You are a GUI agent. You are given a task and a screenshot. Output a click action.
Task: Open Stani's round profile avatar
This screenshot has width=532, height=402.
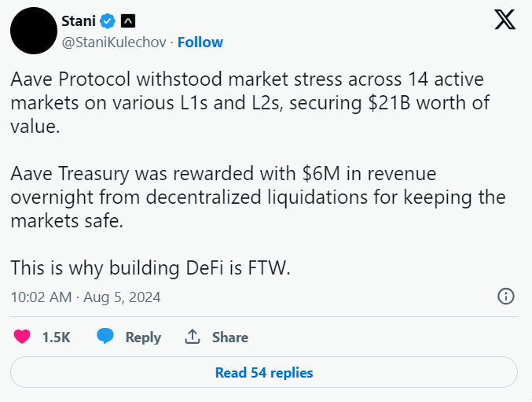pyautogui.click(x=34, y=31)
